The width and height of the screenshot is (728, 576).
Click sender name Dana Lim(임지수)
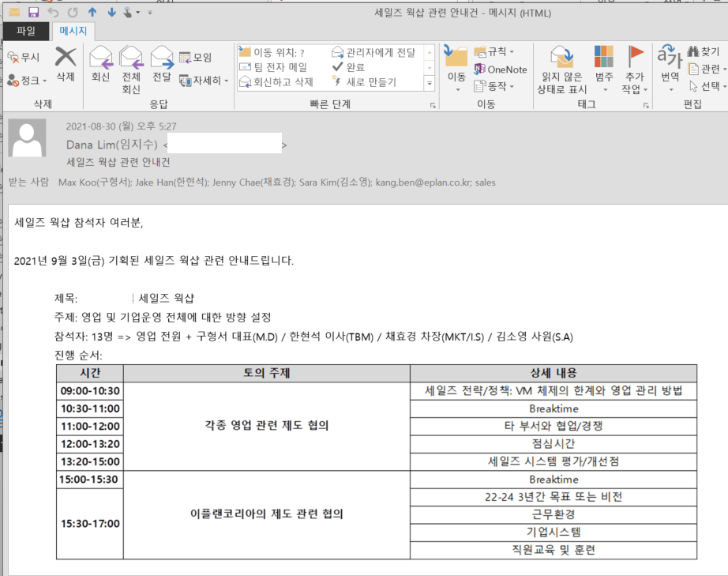112,145
